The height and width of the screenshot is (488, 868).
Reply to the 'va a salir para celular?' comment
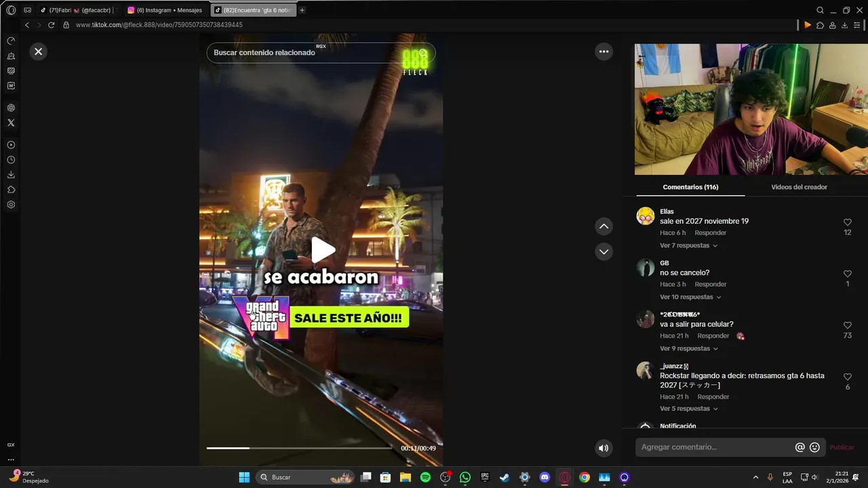713,336
